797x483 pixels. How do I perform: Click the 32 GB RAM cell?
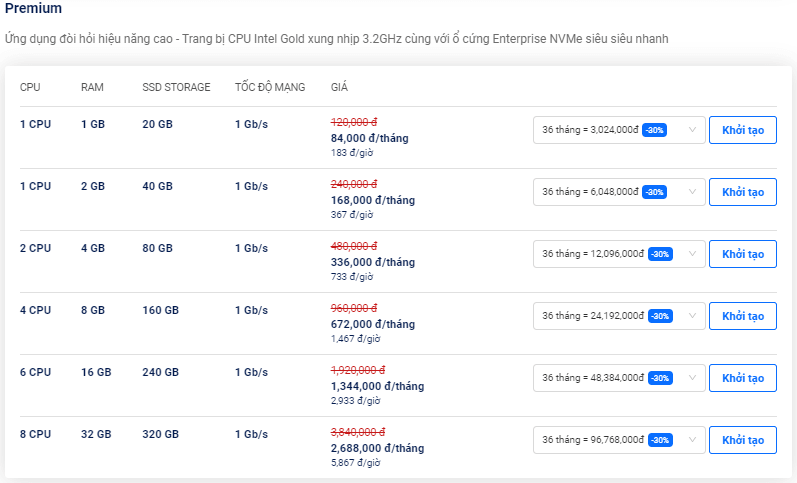[96, 434]
